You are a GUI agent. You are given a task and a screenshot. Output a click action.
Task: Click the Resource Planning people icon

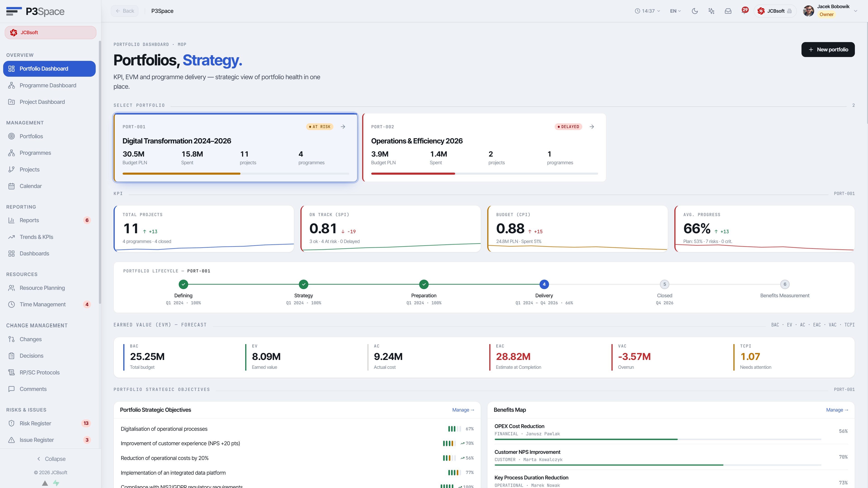click(12, 288)
